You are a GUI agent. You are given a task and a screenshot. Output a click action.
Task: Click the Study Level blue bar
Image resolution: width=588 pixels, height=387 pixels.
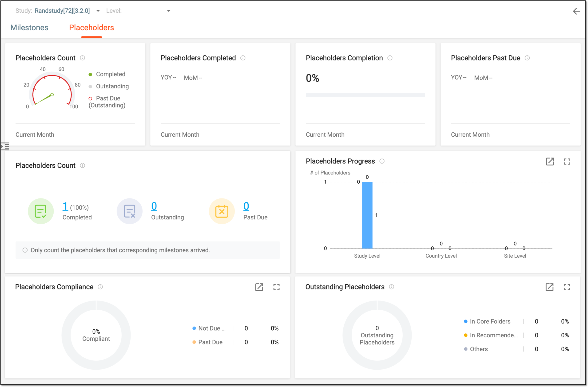[x=367, y=215]
